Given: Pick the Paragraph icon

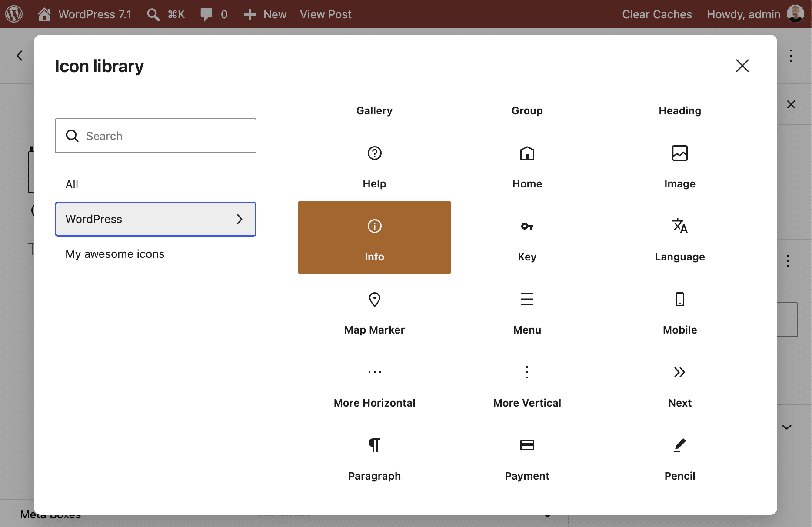Looking at the screenshot, I should (x=374, y=457).
